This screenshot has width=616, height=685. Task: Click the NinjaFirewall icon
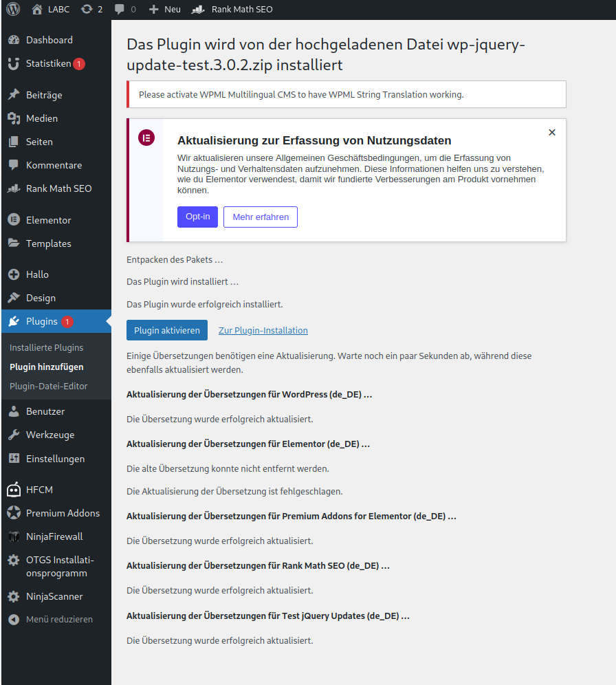coord(14,536)
